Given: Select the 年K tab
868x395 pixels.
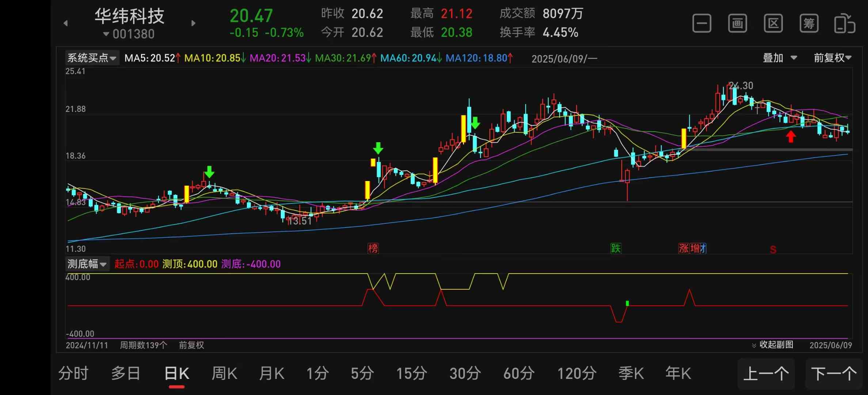Looking at the screenshot, I should (x=678, y=373).
